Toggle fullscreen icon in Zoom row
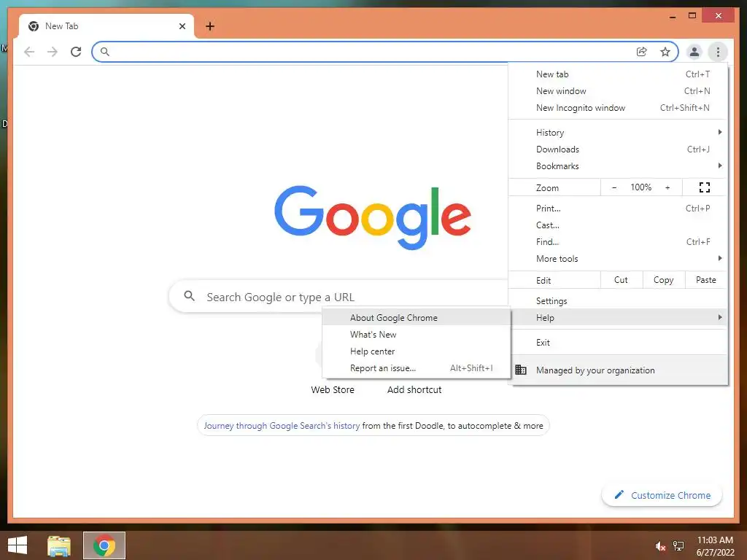This screenshot has width=747, height=560. click(705, 187)
